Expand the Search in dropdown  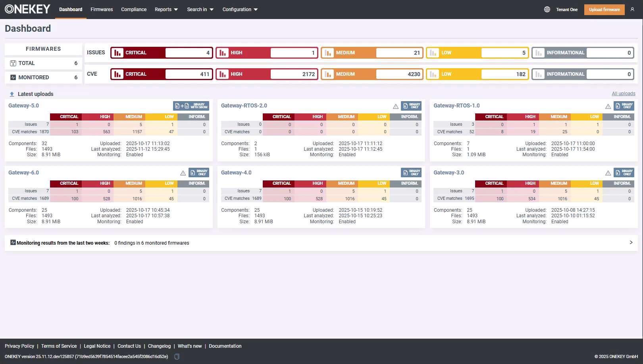click(x=200, y=10)
